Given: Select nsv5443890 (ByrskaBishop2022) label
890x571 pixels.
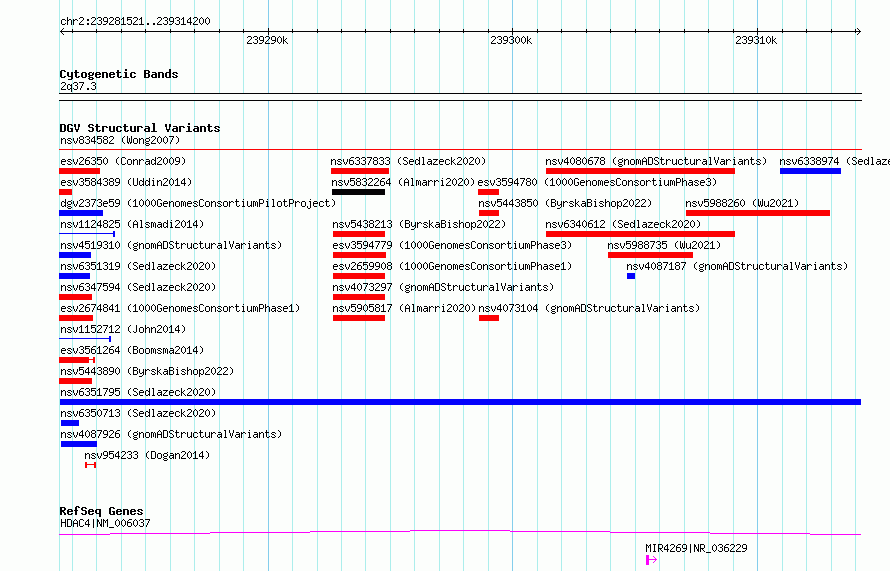Looking at the screenshot, I should 147,371.
